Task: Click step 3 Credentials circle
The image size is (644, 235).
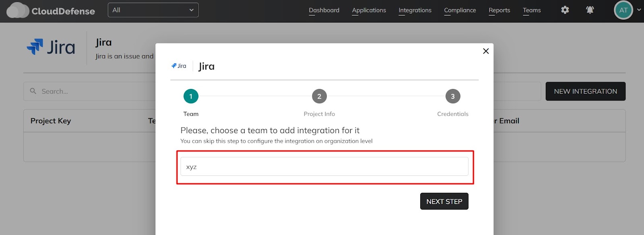Action: pos(453,96)
